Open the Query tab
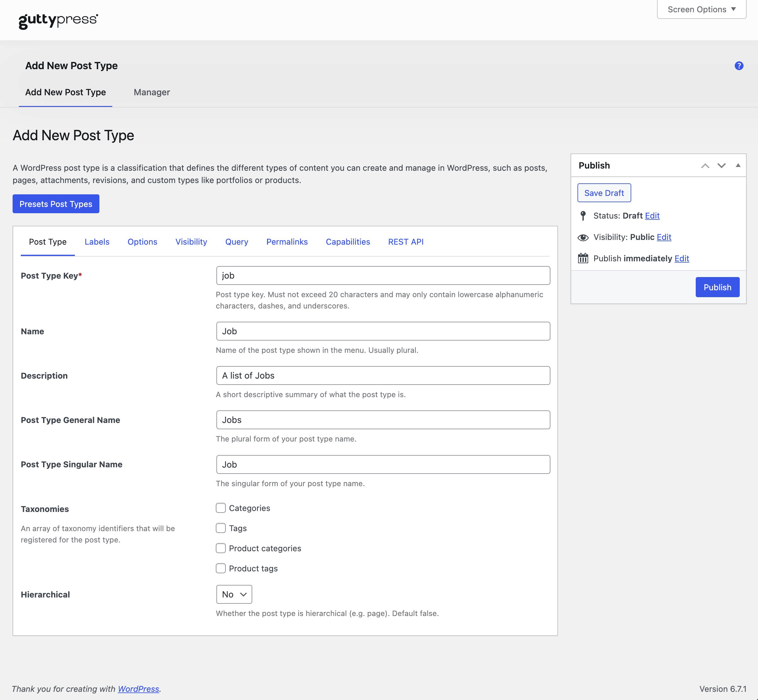The height and width of the screenshot is (700, 758). tap(237, 242)
